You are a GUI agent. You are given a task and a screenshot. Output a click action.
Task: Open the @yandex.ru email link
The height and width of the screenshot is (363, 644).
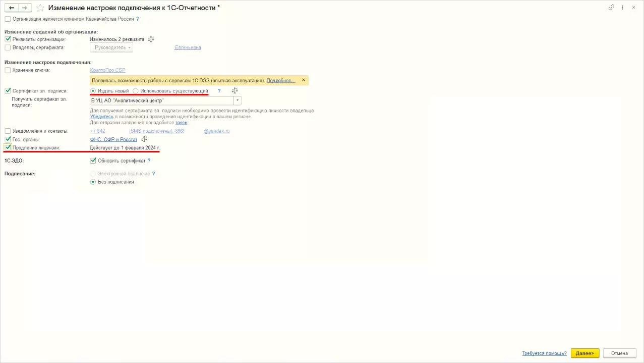pos(216,131)
